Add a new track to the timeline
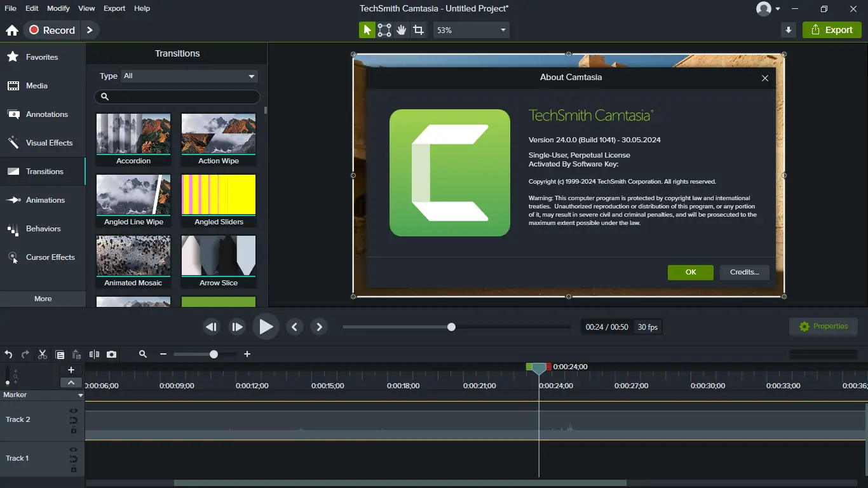Image resolution: width=868 pixels, height=488 pixels. point(71,370)
